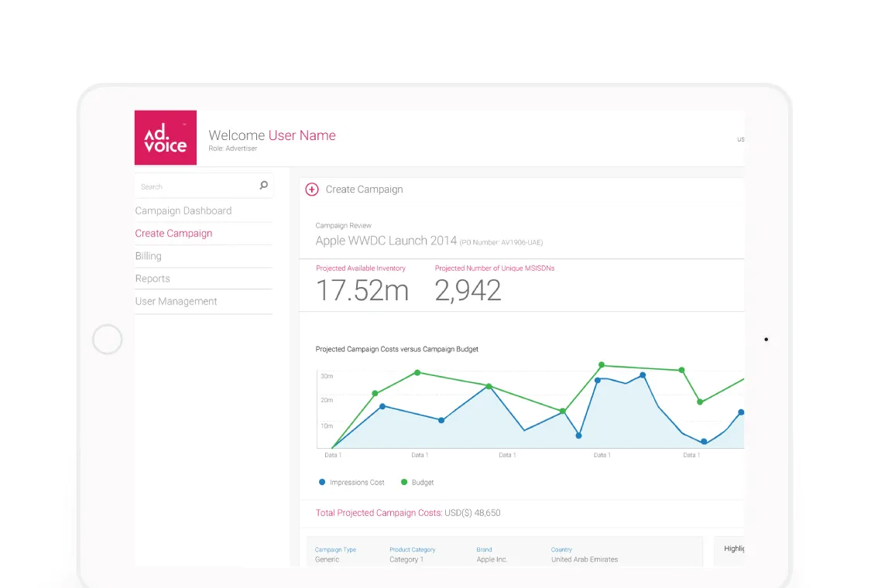Open the Billing menu item
The height and width of the screenshot is (588, 871).
tap(149, 256)
